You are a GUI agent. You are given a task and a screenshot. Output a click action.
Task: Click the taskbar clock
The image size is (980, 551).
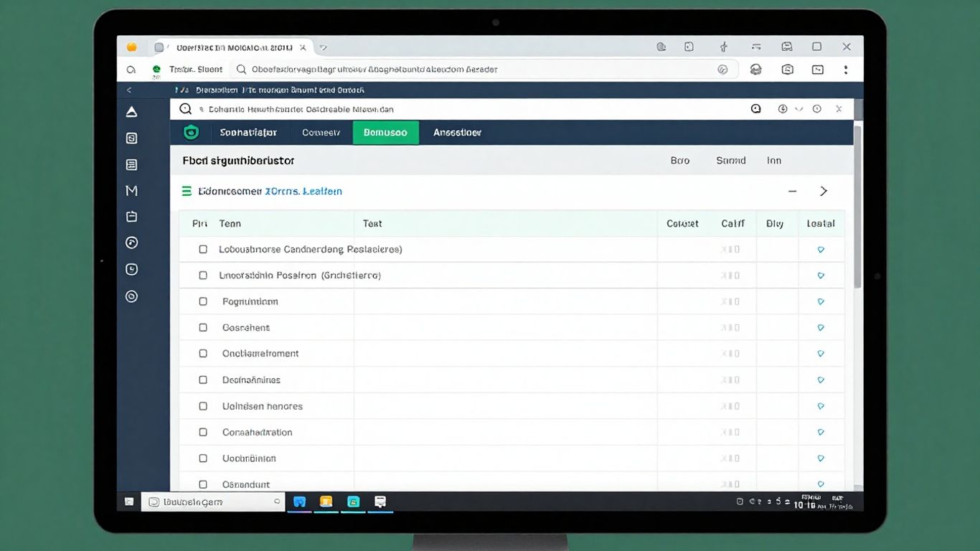tap(824, 502)
